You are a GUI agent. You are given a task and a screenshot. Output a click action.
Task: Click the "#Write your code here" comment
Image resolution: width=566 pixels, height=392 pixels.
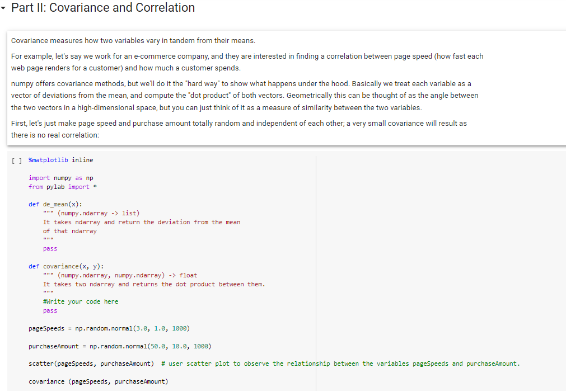tap(73, 301)
